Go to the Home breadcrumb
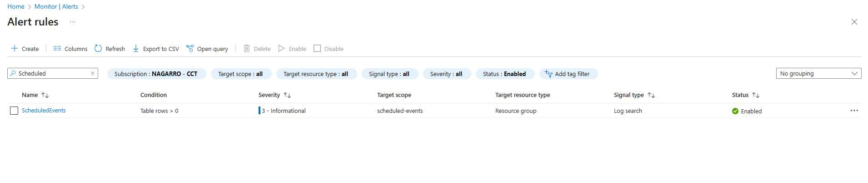The image size is (868, 183). point(16,6)
